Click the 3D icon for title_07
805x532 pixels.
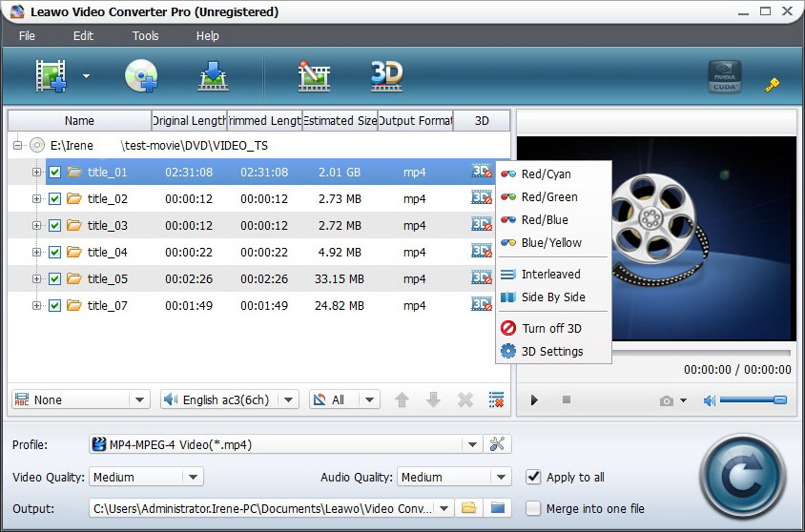pos(482,304)
